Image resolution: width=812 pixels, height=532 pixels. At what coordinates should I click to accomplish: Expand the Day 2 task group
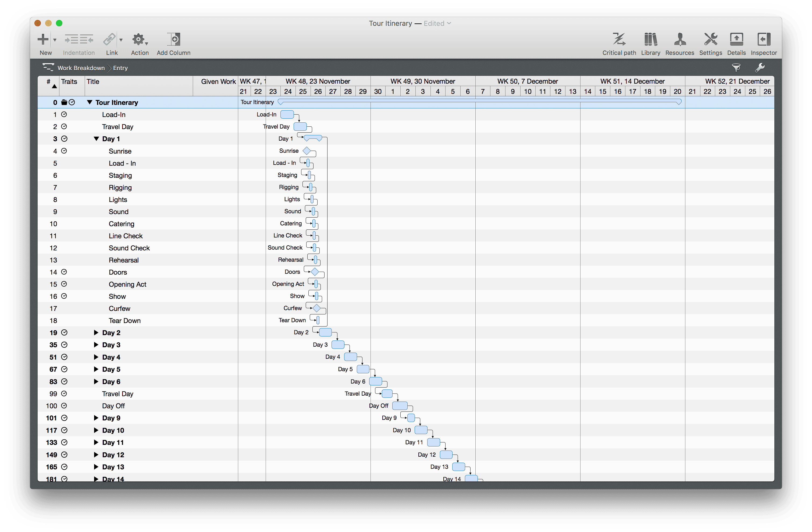coord(96,333)
